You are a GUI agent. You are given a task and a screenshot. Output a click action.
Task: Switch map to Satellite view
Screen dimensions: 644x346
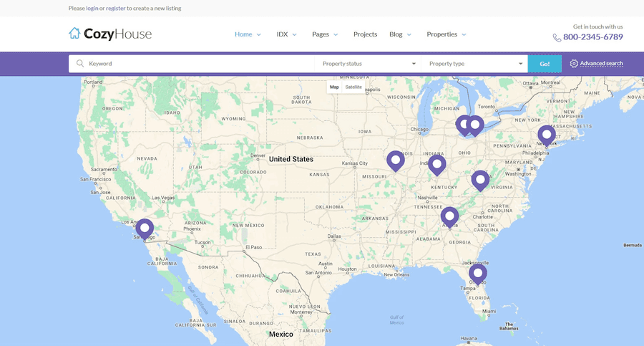click(353, 87)
